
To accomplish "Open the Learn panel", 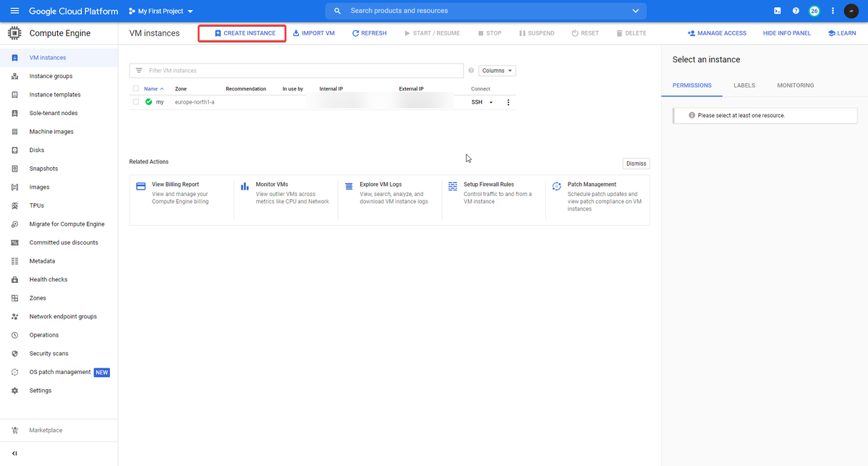I will 842,33.
